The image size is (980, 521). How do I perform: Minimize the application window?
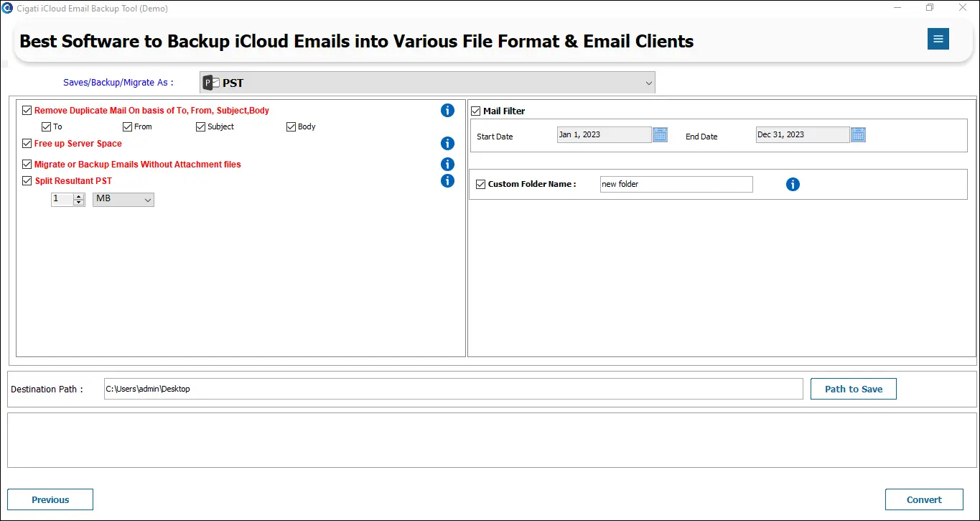(898, 8)
